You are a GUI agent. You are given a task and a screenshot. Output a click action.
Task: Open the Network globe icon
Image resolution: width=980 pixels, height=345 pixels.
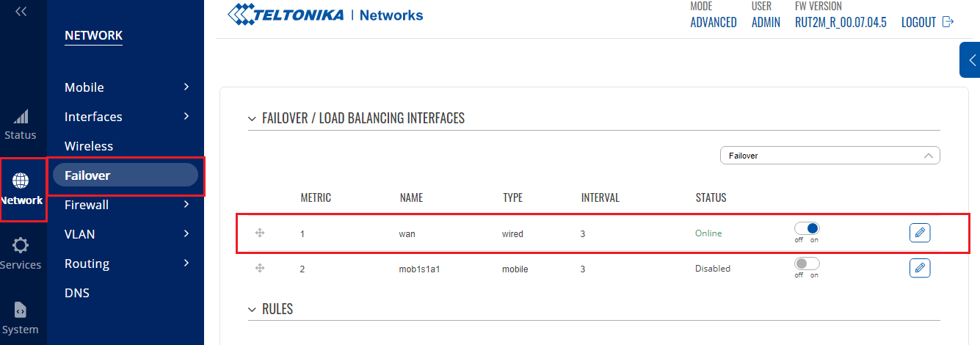click(x=21, y=181)
